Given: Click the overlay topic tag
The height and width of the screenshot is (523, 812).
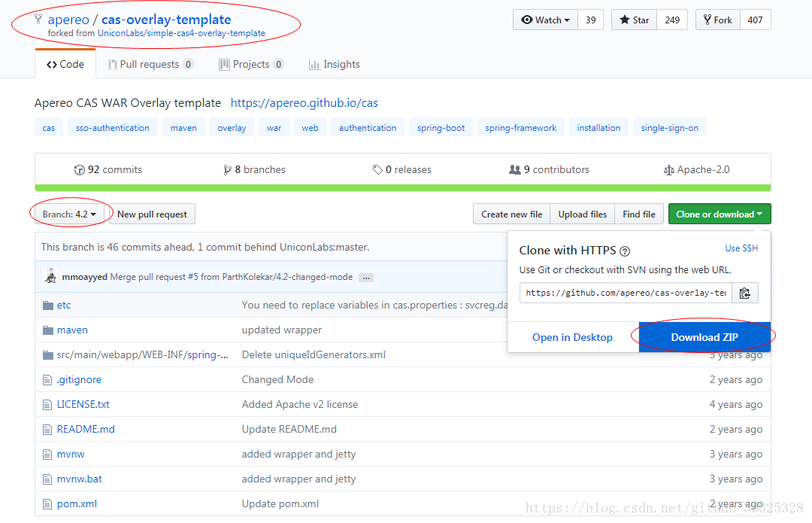Looking at the screenshot, I should 232,127.
